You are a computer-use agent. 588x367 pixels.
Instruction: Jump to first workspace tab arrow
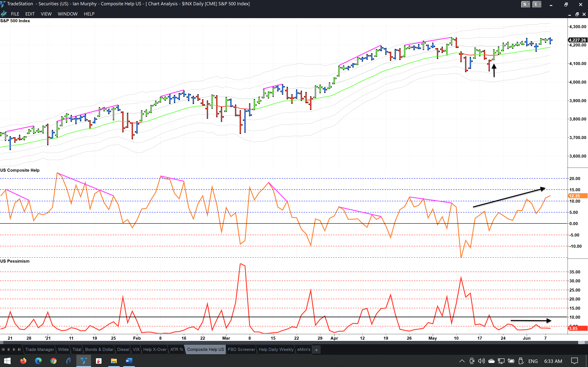tap(3, 349)
